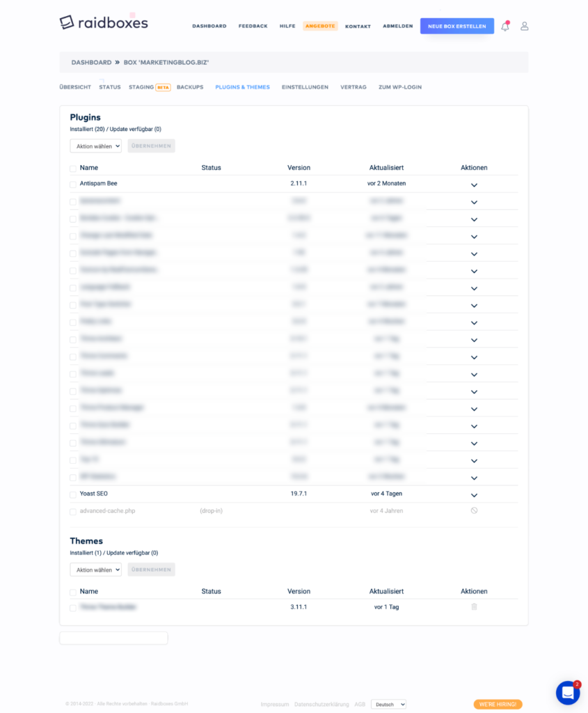Click the WE'RE HIRING link
Viewport: 588px width, 713px height.
pyautogui.click(x=498, y=704)
